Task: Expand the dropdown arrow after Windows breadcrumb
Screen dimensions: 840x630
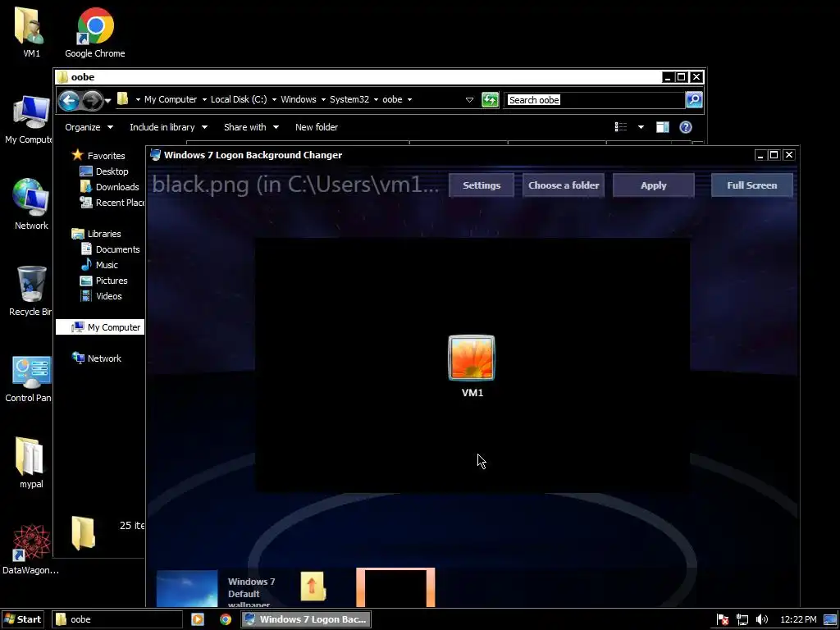Action: pos(323,99)
